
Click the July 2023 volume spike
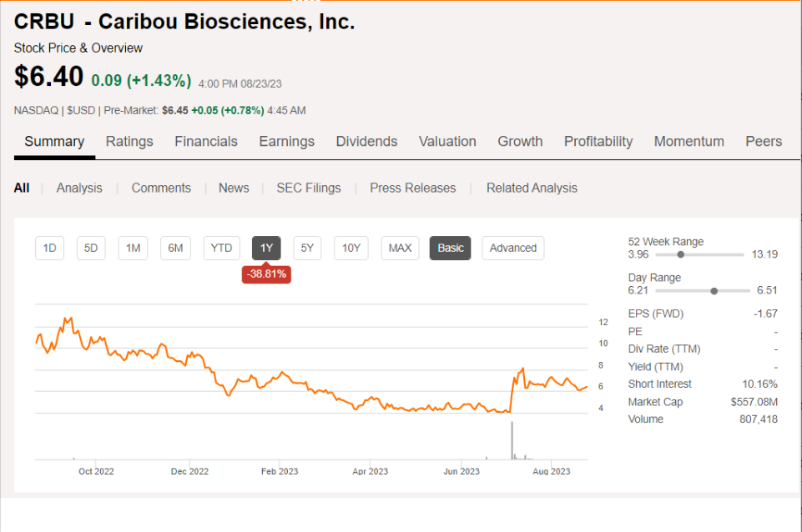click(511, 442)
